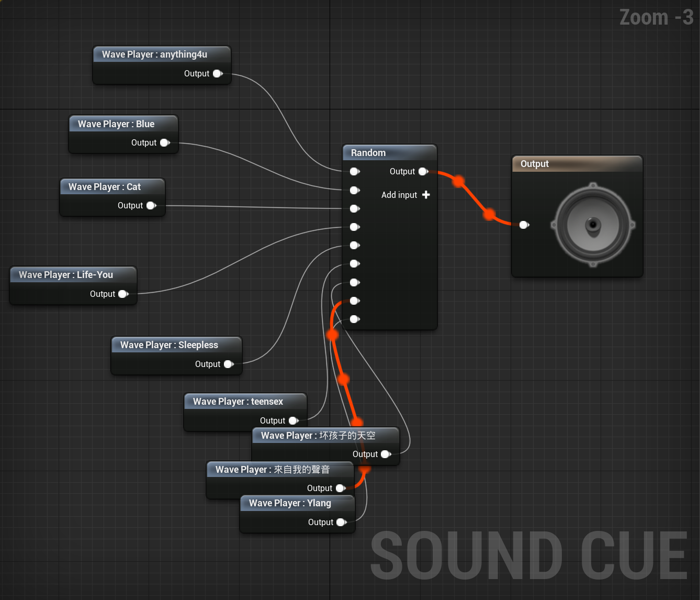Select the Wave Player Life-You node title
The width and height of the screenshot is (700, 600).
73,275
